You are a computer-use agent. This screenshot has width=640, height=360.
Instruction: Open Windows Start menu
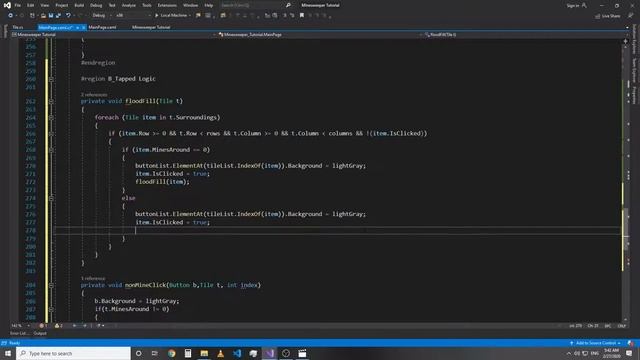tap(8, 353)
